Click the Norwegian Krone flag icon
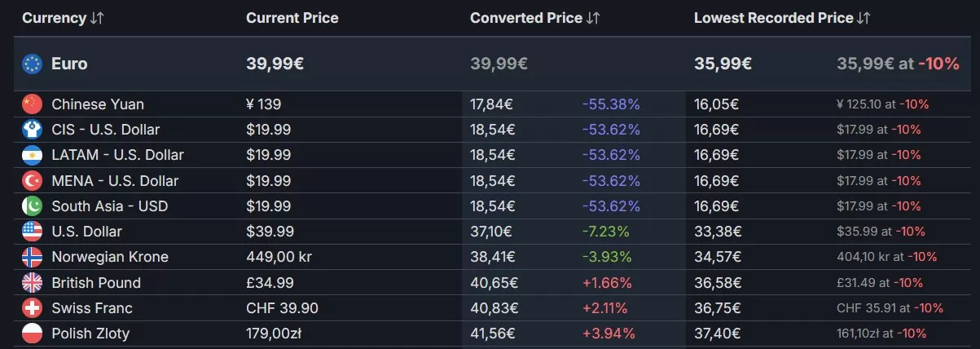 [32, 257]
